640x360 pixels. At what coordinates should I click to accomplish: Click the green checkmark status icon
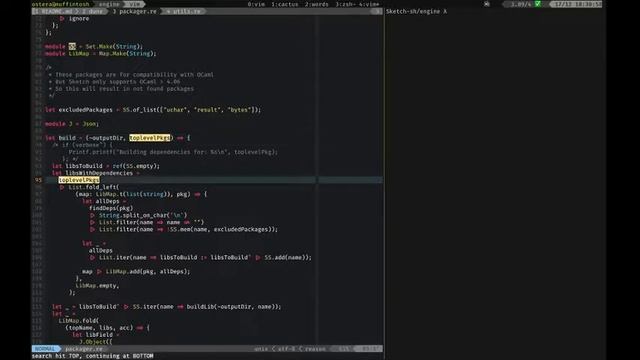[538, 4]
